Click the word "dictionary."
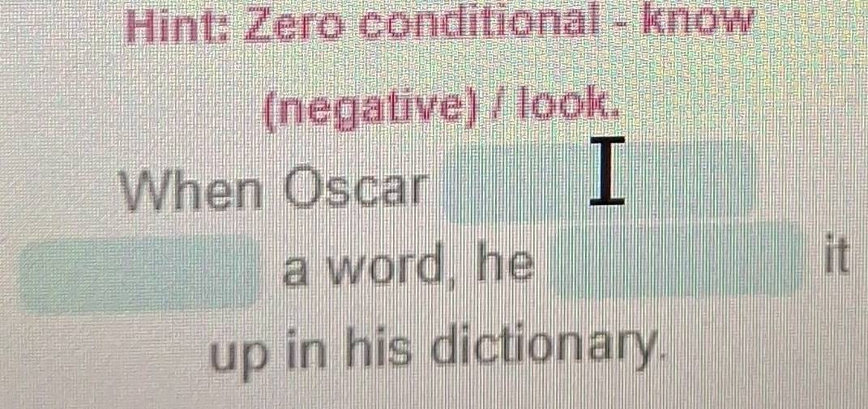This screenshot has width=868, height=409. coord(546,349)
